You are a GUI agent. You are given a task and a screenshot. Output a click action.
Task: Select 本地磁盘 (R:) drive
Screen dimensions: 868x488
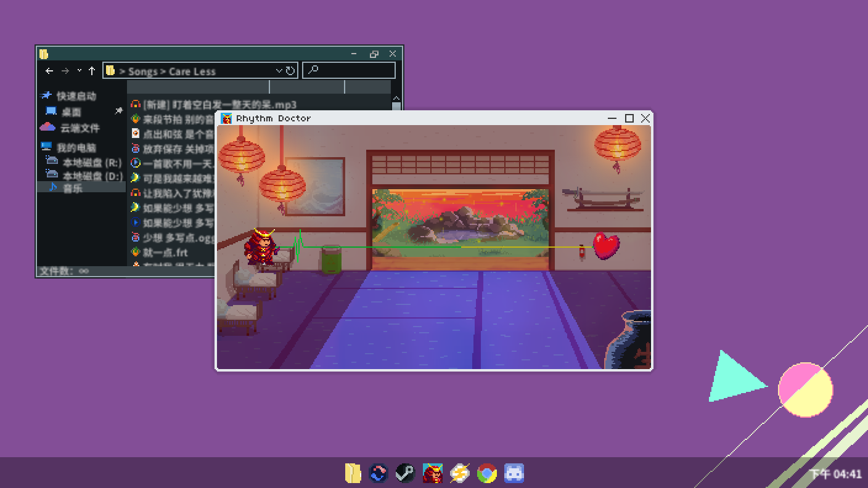pos(91,163)
